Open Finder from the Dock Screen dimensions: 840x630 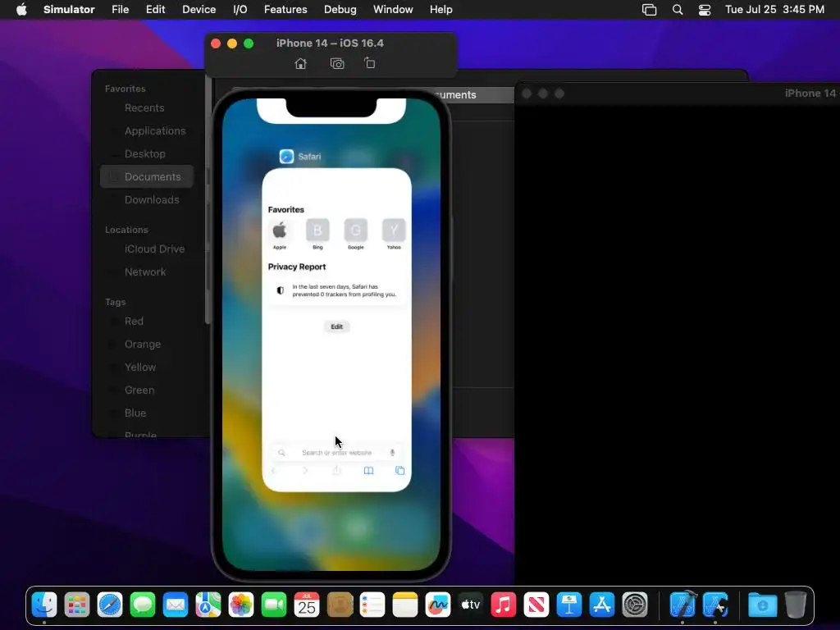[x=44, y=605]
